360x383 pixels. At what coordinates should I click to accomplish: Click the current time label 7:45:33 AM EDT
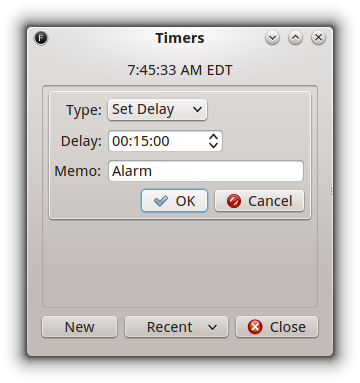pyautogui.click(x=180, y=70)
